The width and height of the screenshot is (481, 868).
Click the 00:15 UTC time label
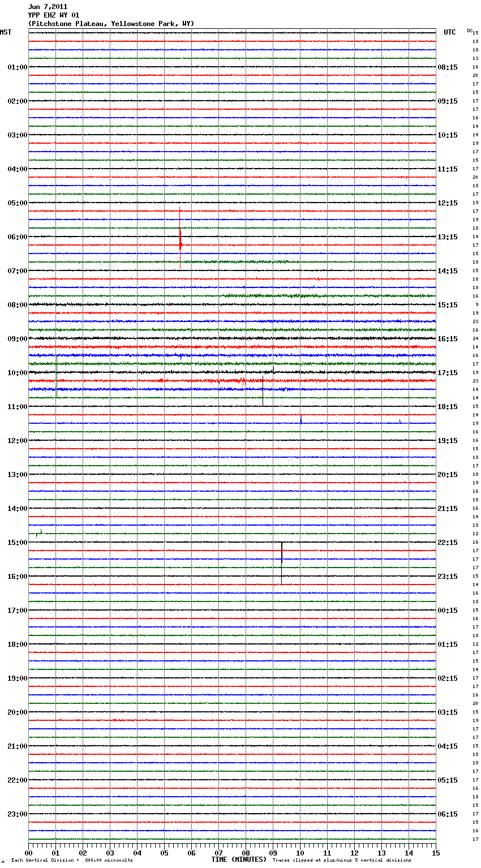click(448, 611)
